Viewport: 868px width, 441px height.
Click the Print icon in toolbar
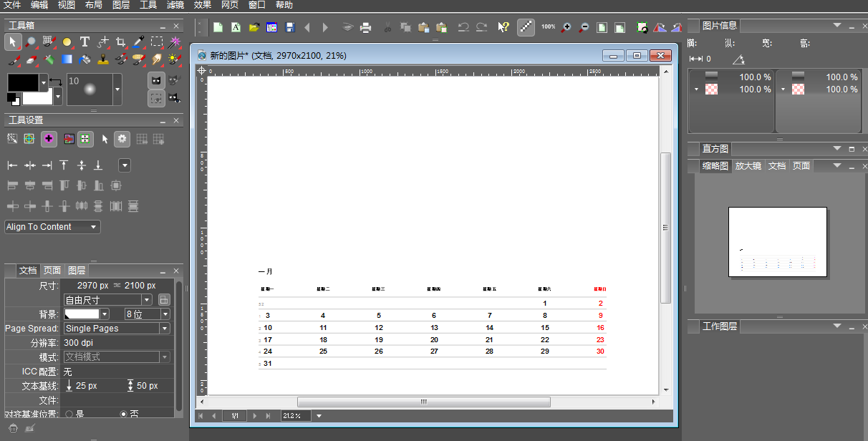[365, 27]
